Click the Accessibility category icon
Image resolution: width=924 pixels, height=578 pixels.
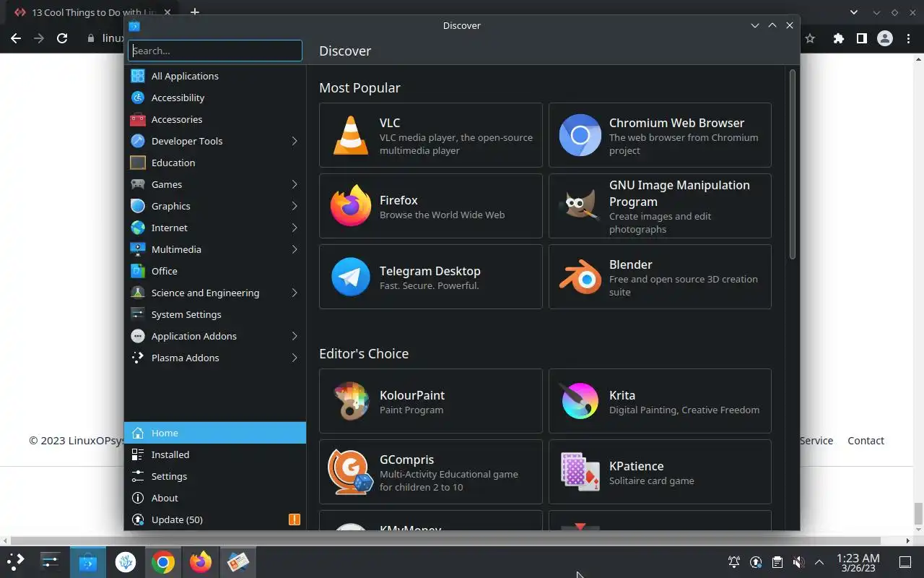pos(138,98)
